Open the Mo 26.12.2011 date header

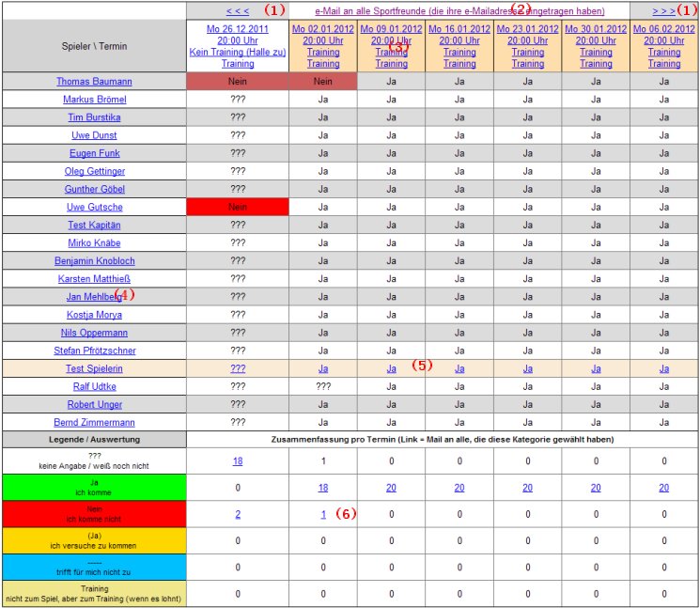pyautogui.click(x=238, y=46)
